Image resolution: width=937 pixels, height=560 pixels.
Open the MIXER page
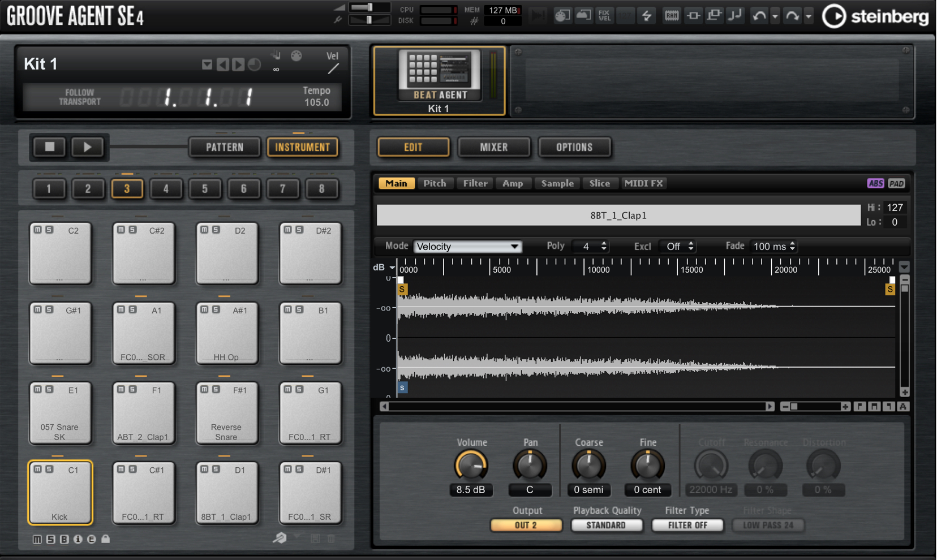click(494, 147)
